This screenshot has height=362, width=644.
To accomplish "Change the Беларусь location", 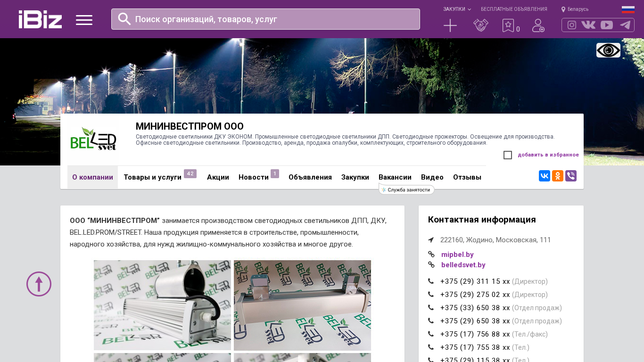I will pos(575,9).
